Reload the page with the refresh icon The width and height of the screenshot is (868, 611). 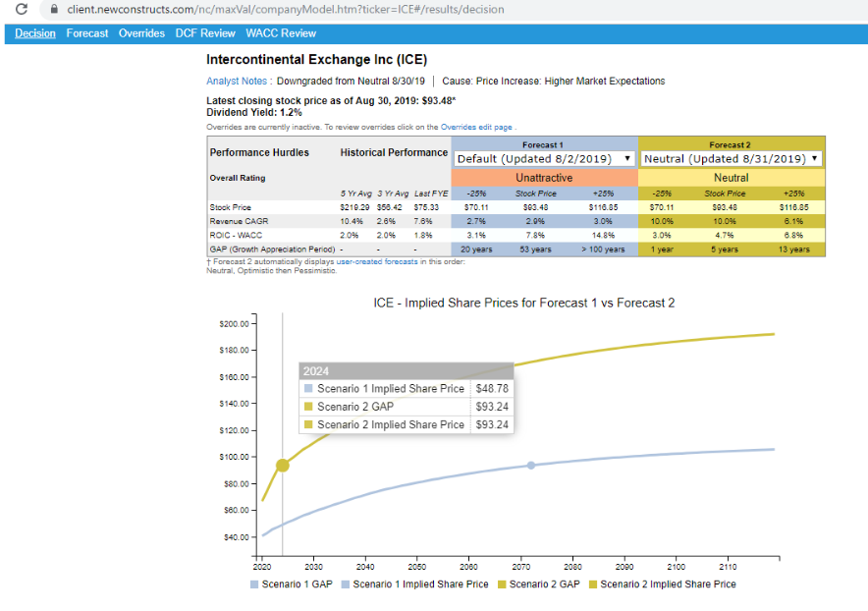pos(22,9)
